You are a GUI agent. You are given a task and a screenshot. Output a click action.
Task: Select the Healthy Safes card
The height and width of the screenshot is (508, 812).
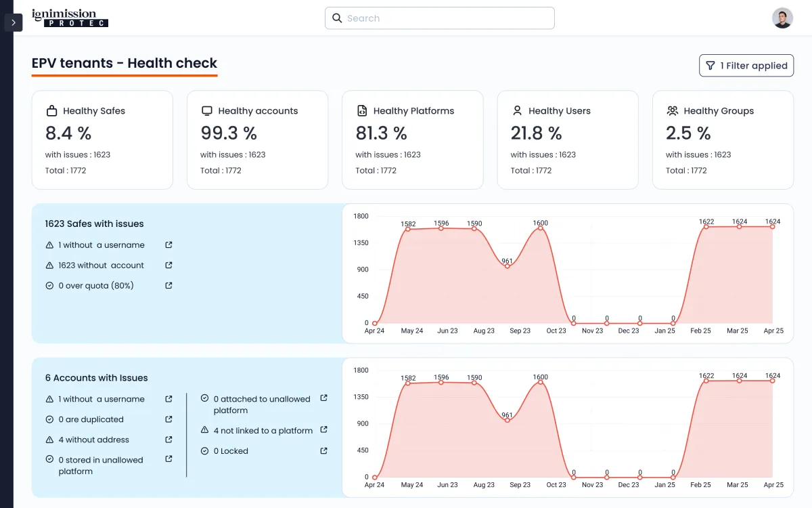pyautogui.click(x=102, y=140)
